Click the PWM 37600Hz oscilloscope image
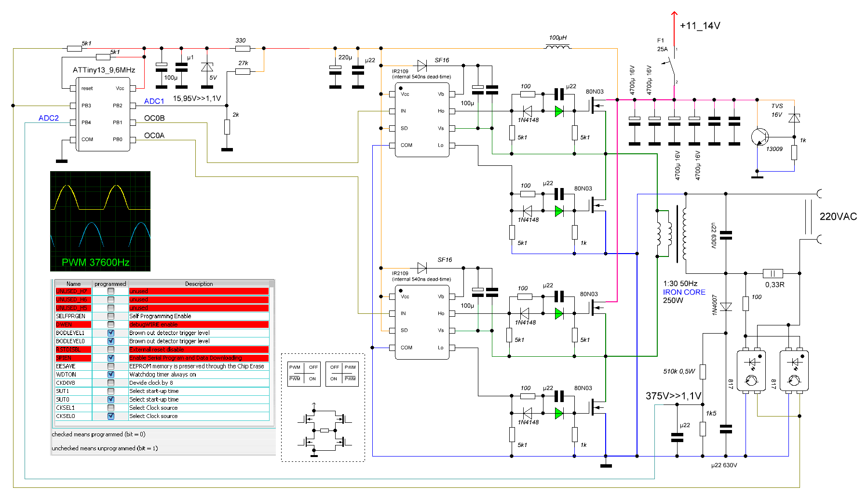 coord(100,221)
